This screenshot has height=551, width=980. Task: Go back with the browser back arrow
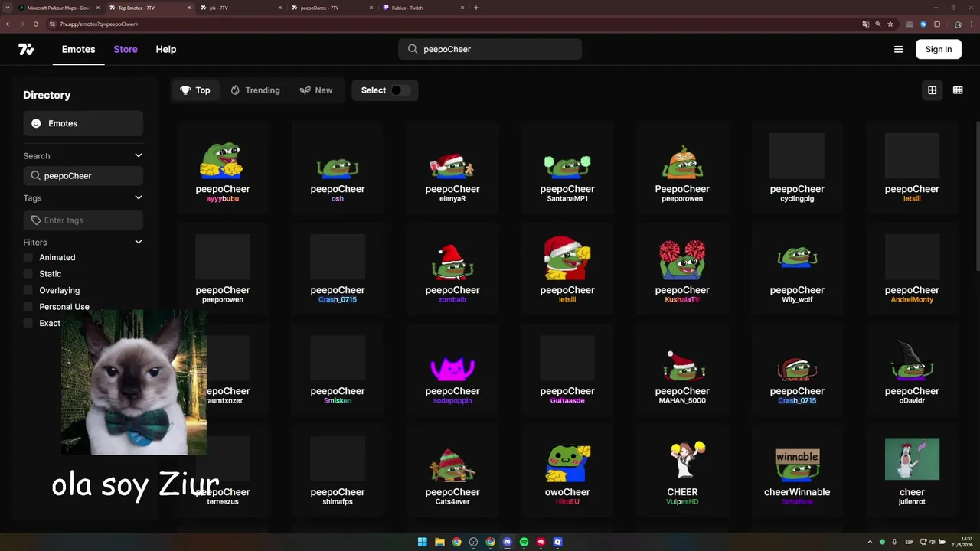pos(8,24)
